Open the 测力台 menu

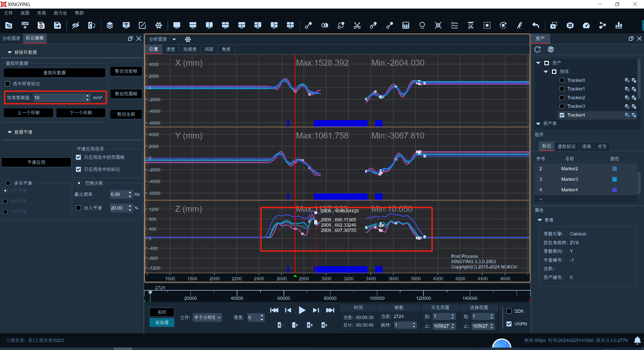(x=60, y=13)
